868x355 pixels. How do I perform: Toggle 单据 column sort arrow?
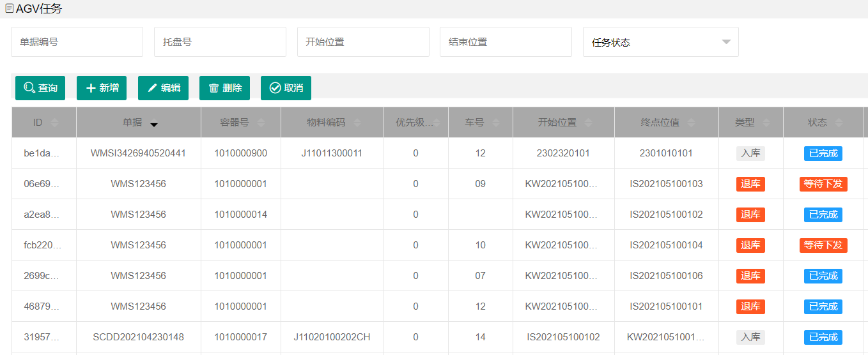point(154,123)
